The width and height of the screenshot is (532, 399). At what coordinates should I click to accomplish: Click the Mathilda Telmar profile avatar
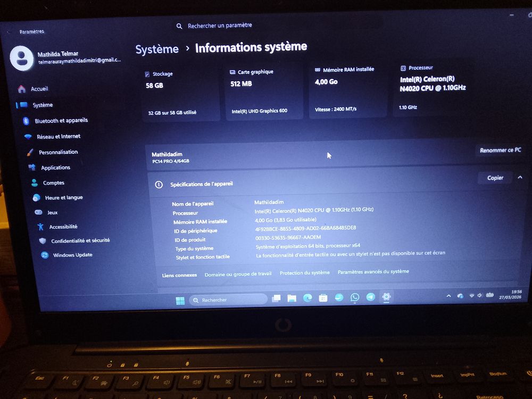22,58
